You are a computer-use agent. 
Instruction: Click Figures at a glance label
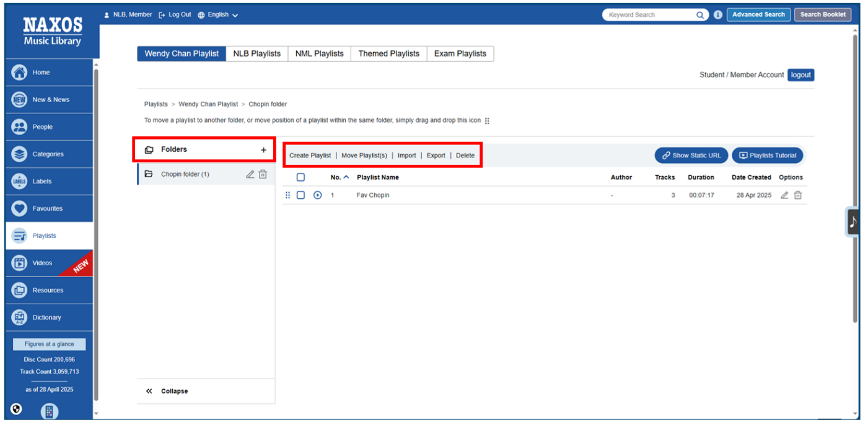click(x=50, y=345)
